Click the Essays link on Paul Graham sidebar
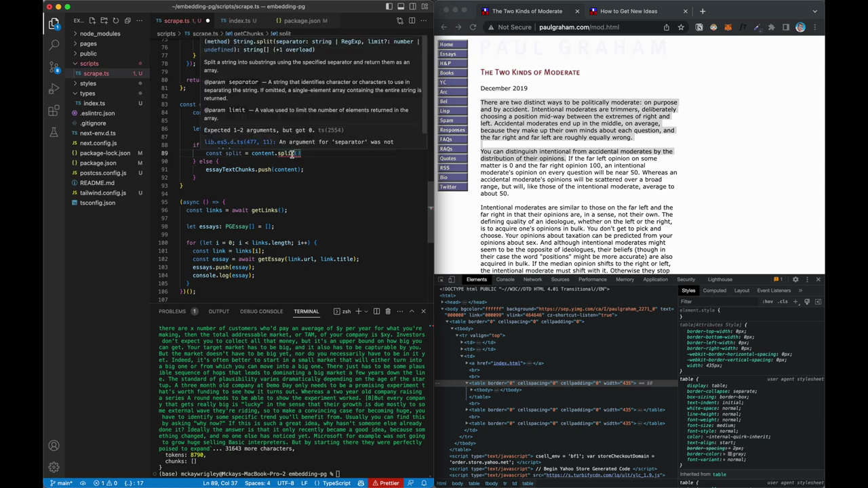This screenshot has height=488, width=868. coord(453,54)
